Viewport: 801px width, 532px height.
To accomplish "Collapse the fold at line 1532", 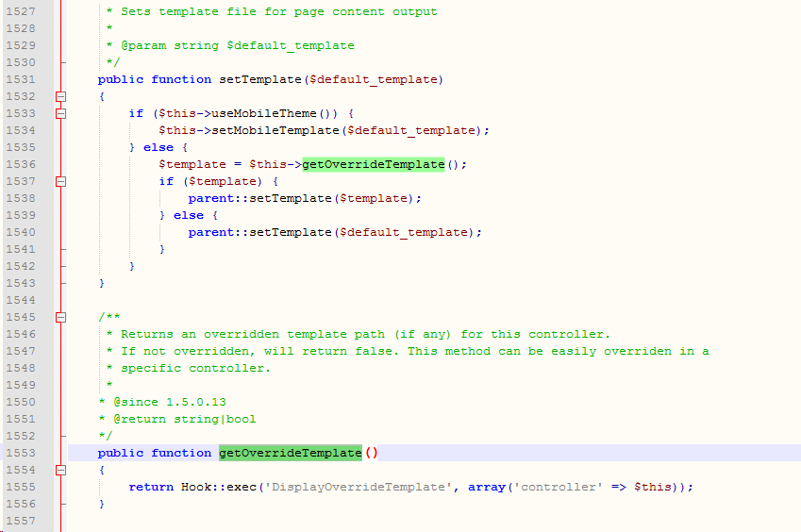I will tap(60, 96).
